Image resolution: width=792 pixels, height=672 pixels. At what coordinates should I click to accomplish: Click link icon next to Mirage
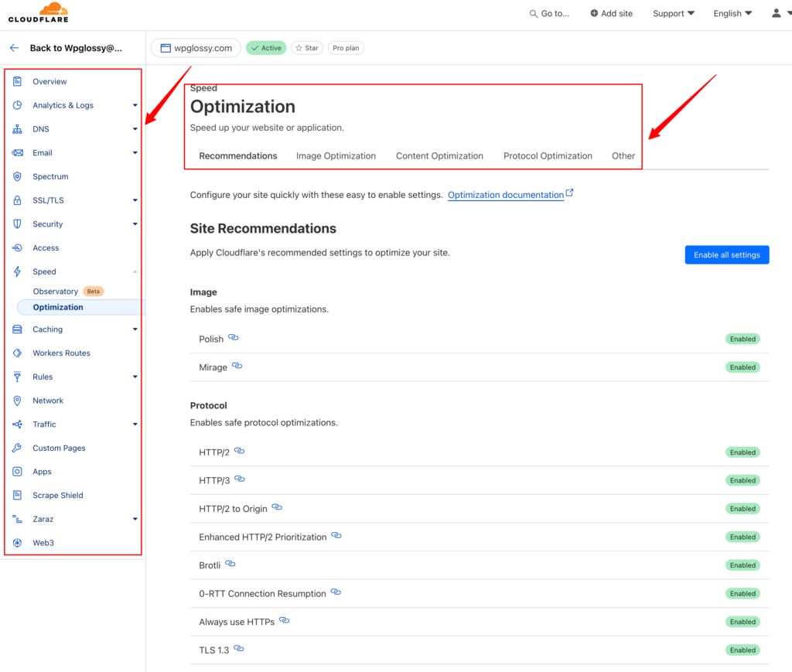(x=237, y=366)
